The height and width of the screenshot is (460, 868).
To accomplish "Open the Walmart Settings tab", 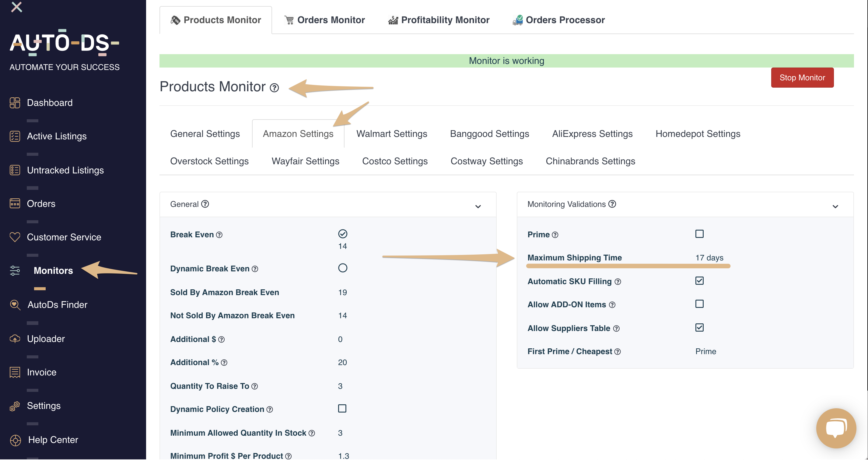I will click(x=391, y=134).
